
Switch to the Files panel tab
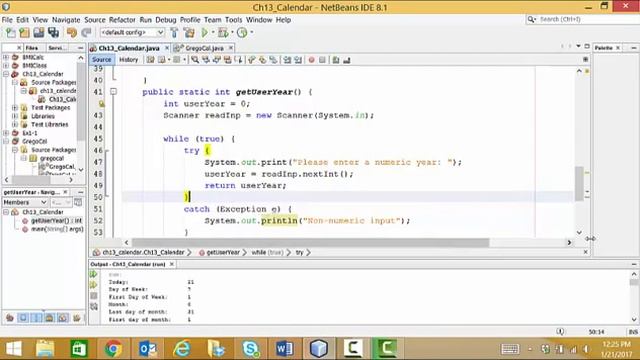click(x=32, y=48)
